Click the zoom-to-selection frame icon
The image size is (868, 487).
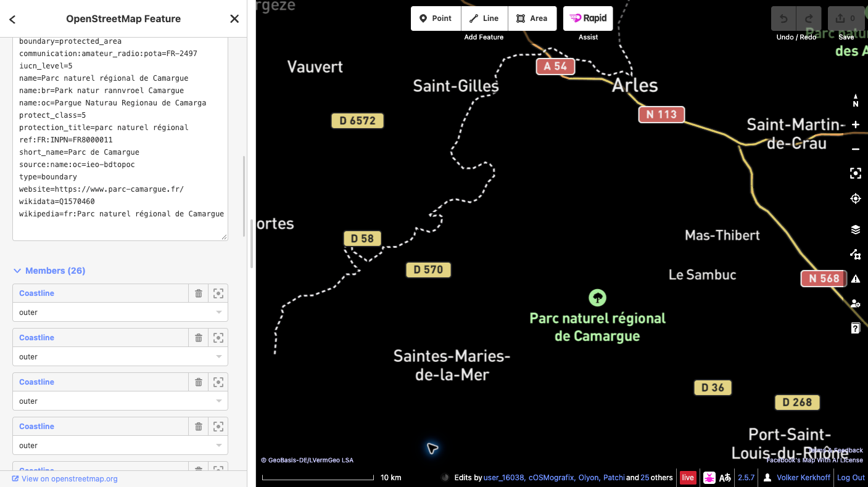click(x=856, y=174)
